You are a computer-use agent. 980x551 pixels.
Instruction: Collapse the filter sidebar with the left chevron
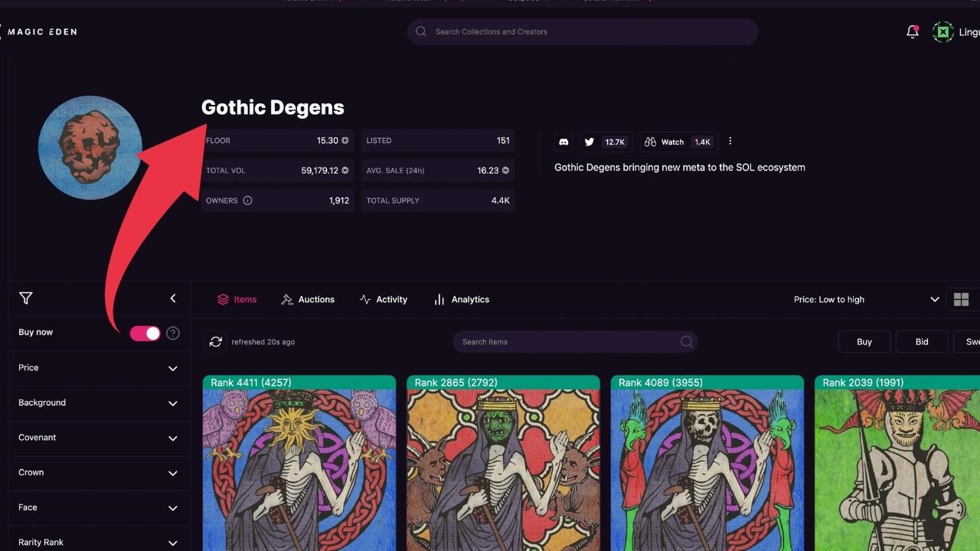tap(173, 298)
